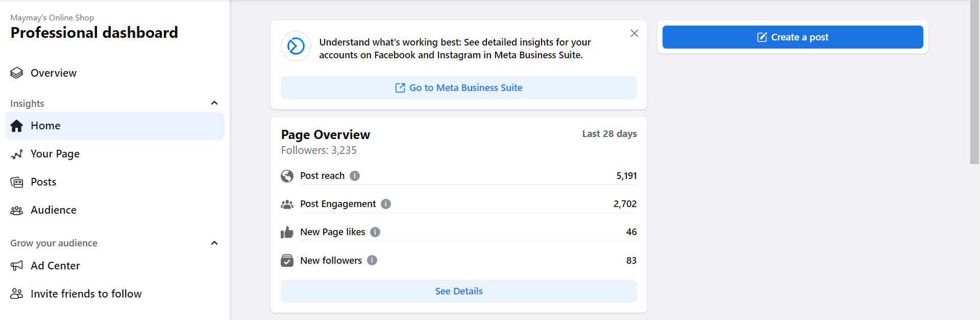Click the Overview layers icon in the sidebar
The image size is (980, 320).
[x=17, y=73]
